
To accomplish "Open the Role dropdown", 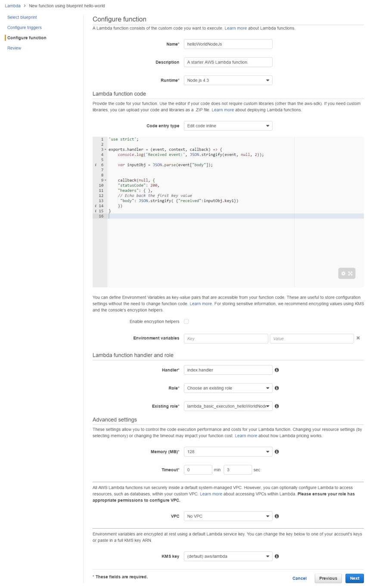I will 228,388.
